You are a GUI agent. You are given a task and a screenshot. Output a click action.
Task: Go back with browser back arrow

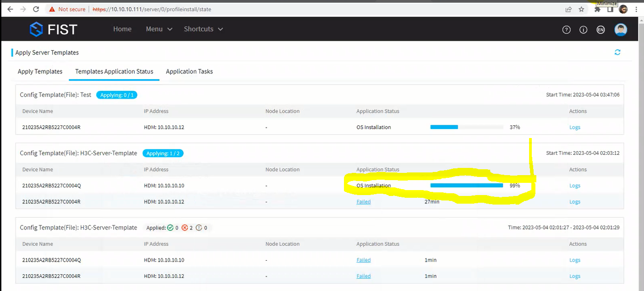[x=10, y=9]
